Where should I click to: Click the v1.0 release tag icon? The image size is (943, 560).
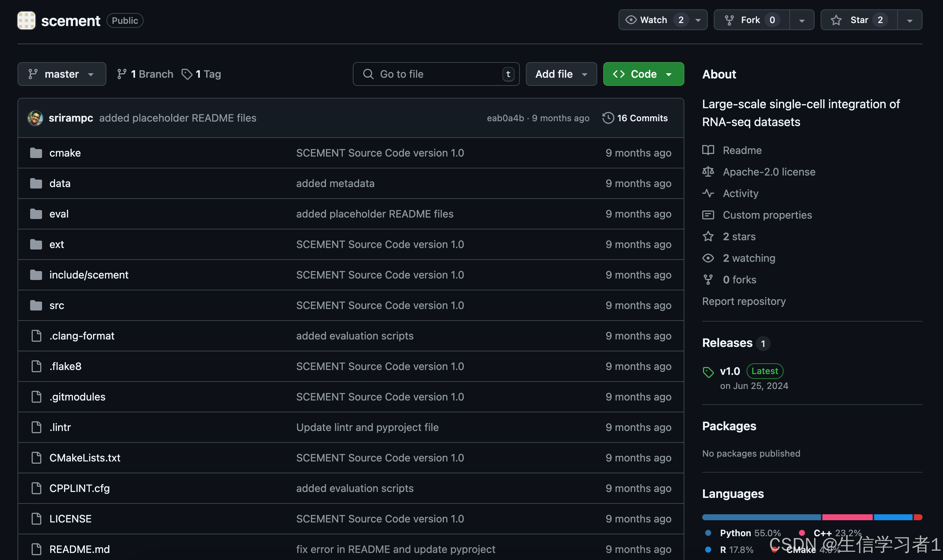pos(708,372)
